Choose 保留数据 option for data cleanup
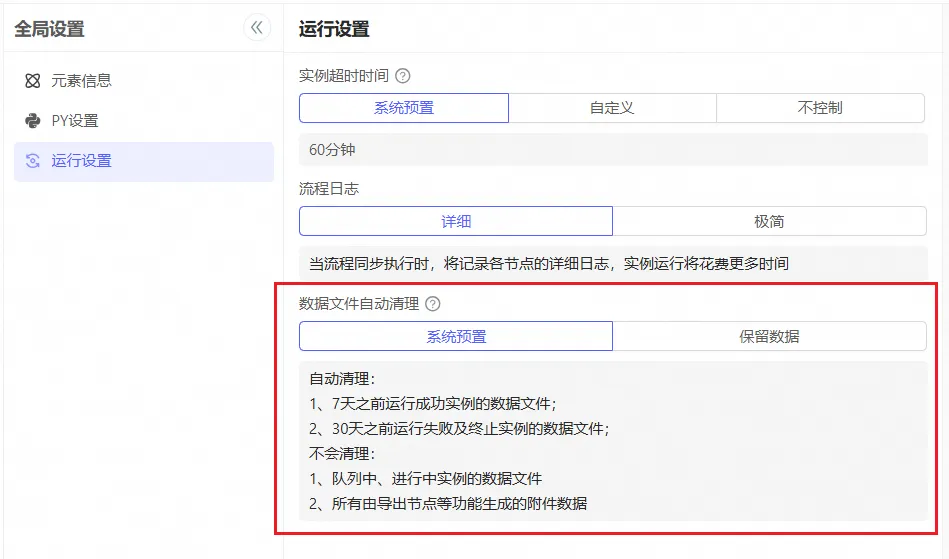The width and height of the screenshot is (949, 559). click(769, 336)
